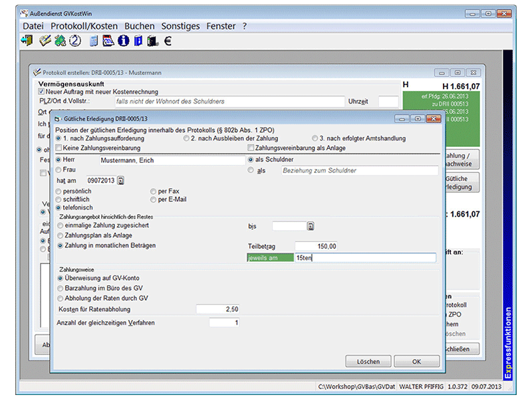
Task: Check Zahlungsvereinbarung als Anlage
Action: [x=251, y=148]
